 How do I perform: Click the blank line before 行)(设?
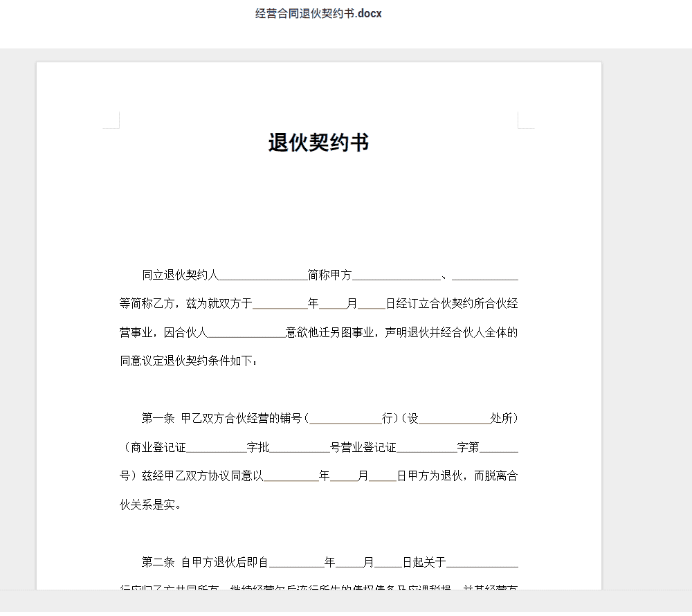point(345,421)
